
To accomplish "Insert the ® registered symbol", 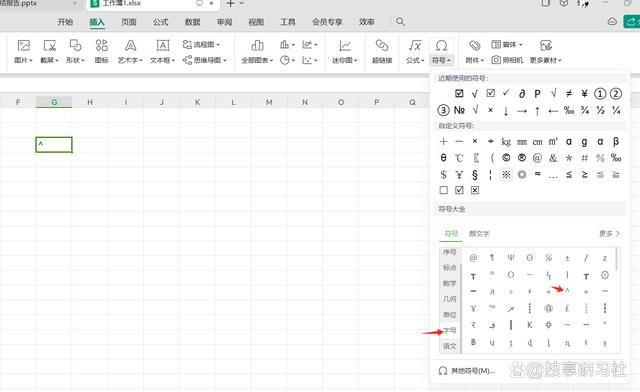I will click(522, 158).
